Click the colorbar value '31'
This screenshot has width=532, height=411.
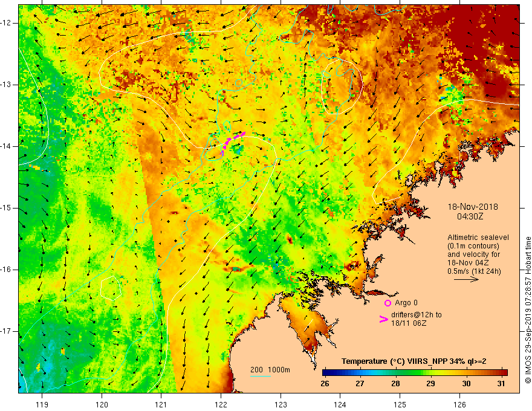click(x=501, y=383)
